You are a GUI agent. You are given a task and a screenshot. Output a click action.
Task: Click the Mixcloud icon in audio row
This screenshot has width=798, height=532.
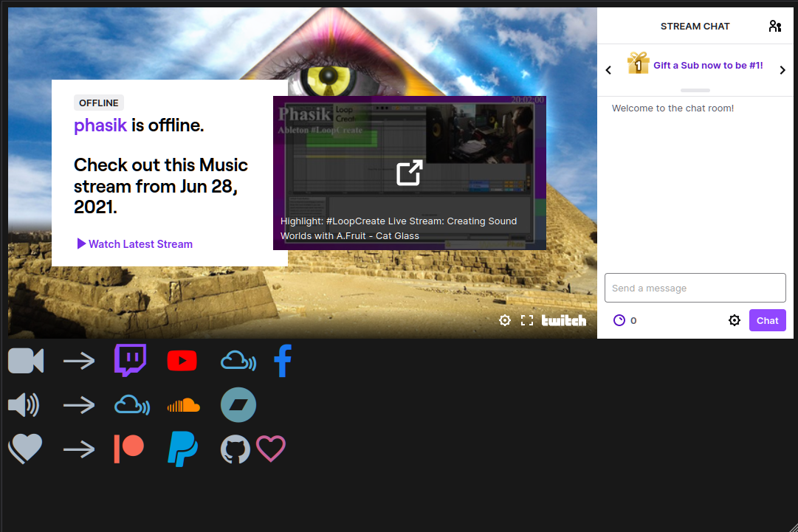pyautogui.click(x=132, y=405)
